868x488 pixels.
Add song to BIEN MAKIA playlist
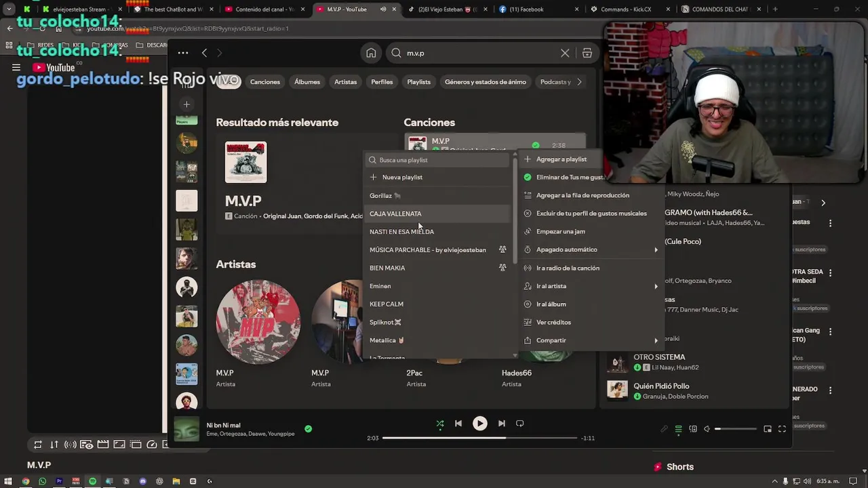(x=437, y=268)
